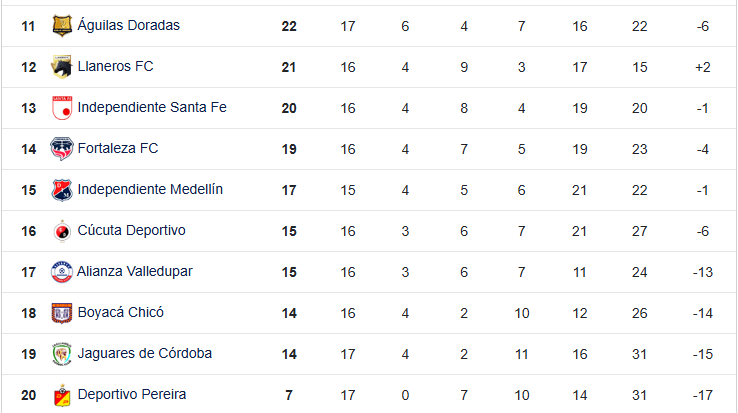Open the Águilas Doradas team link
Image resolution: width=738 pixels, height=413 pixels.
[x=128, y=25]
